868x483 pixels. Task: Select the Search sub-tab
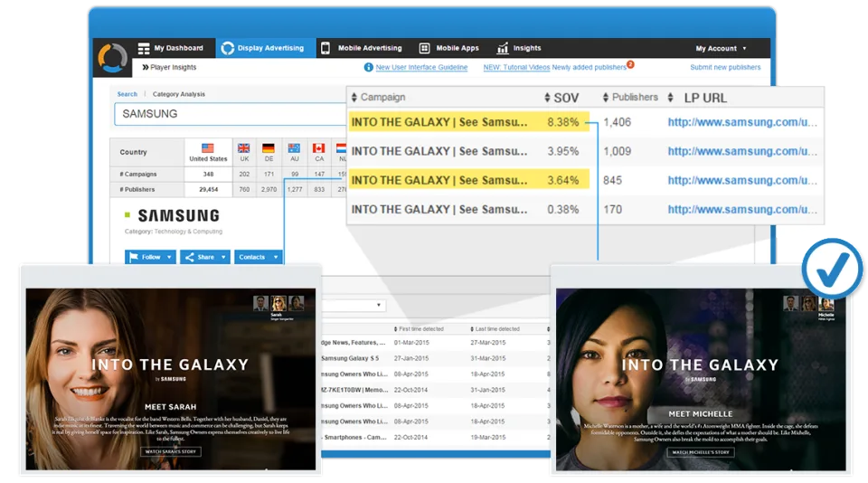coord(127,94)
